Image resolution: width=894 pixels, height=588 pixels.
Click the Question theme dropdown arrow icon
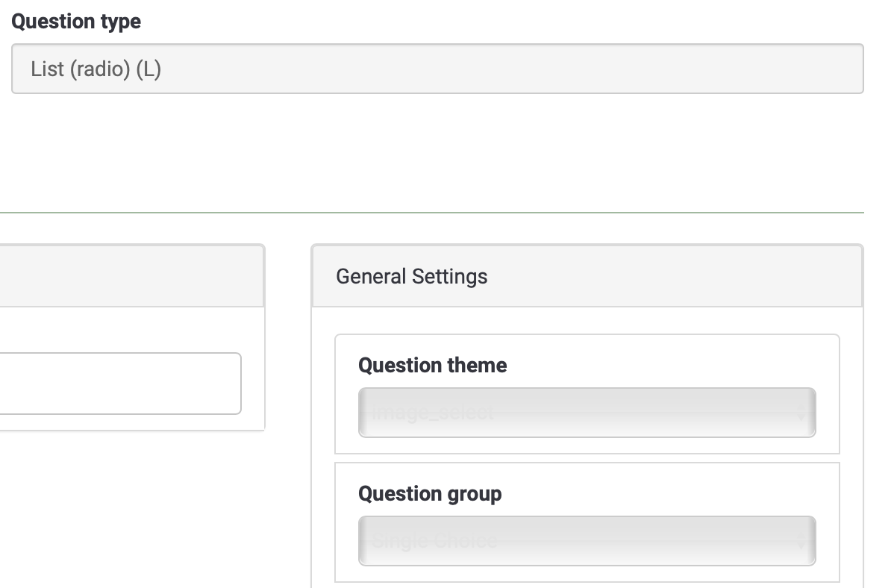coord(801,413)
